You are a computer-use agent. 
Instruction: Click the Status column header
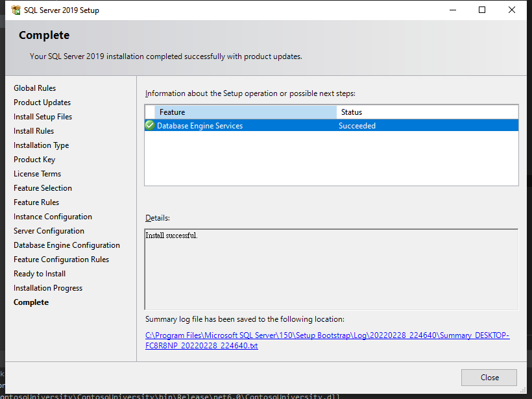click(427, 112)
